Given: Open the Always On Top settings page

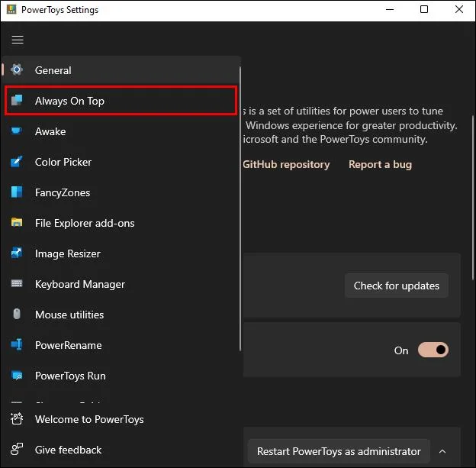Looking at the screenshot, I should (x=121, y=101).
